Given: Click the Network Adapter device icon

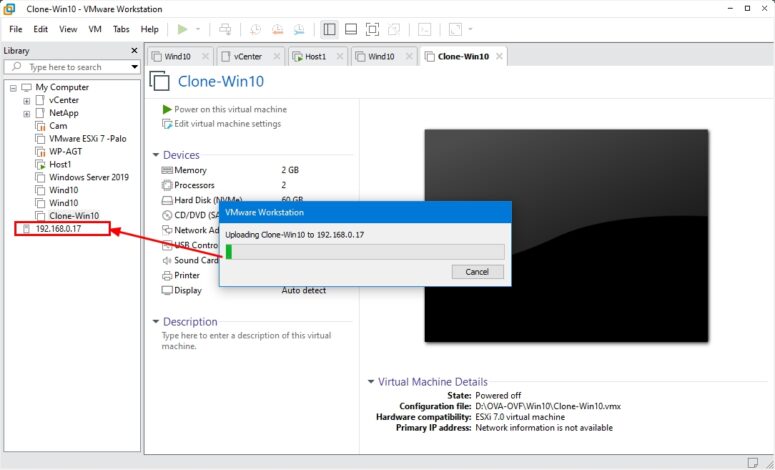Looking at the screenshot, I should [x=167, y=230].
